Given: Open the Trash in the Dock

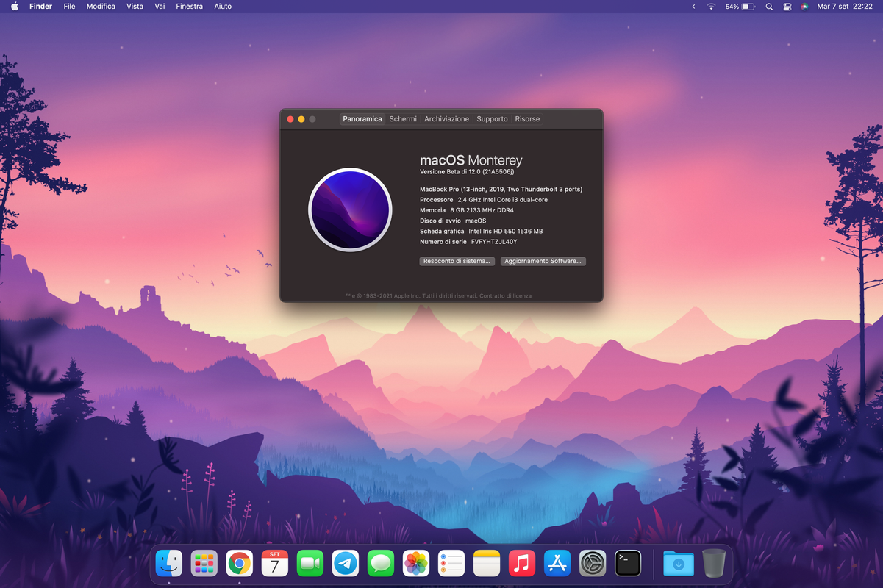Looking at the screenshot, I should point(714,564).
